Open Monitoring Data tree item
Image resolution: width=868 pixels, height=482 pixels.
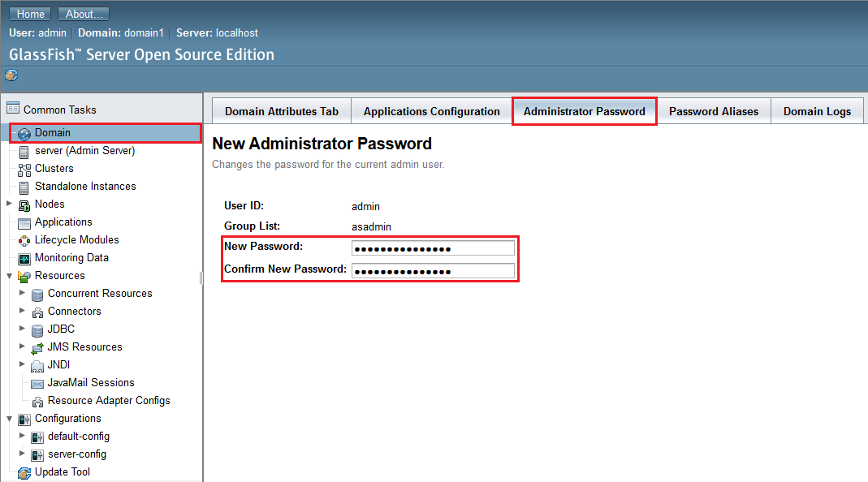click(x=71, y=257)
